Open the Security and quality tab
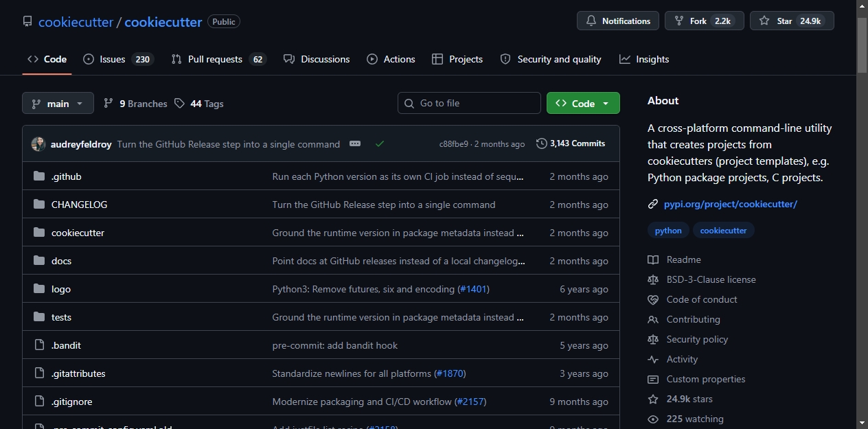Screen dimensions: 868x429 [x=551, y=59]
